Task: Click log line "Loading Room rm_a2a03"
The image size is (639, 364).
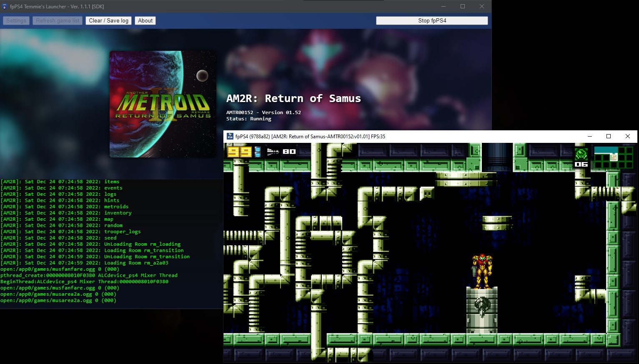Action: [84, 263]
